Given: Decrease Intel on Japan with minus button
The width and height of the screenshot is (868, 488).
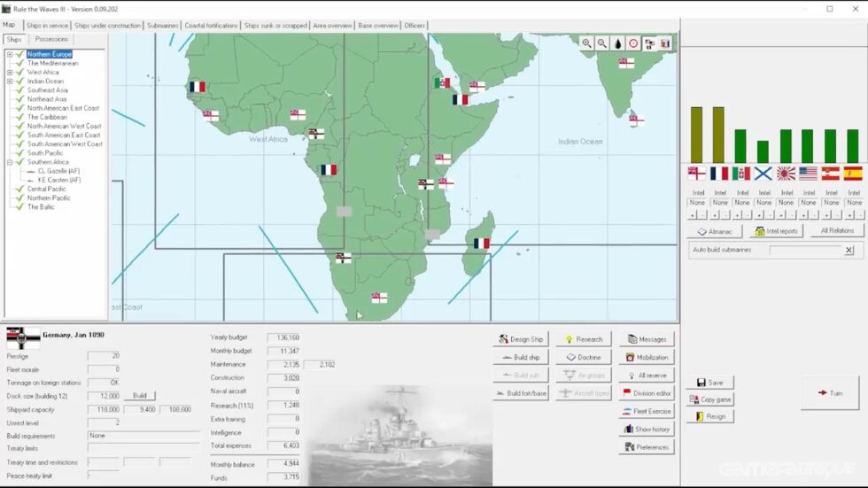Looking at the screenshot, I should (x=792, y=214).
